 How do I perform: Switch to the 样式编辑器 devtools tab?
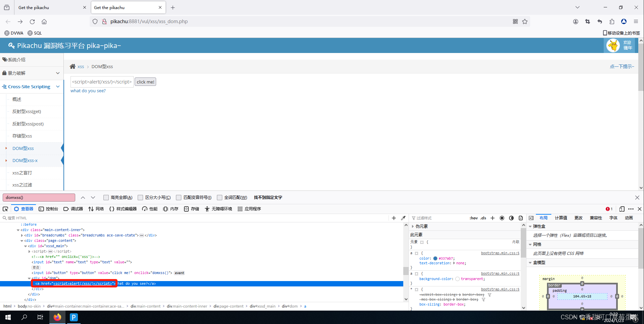coord(123,209)
